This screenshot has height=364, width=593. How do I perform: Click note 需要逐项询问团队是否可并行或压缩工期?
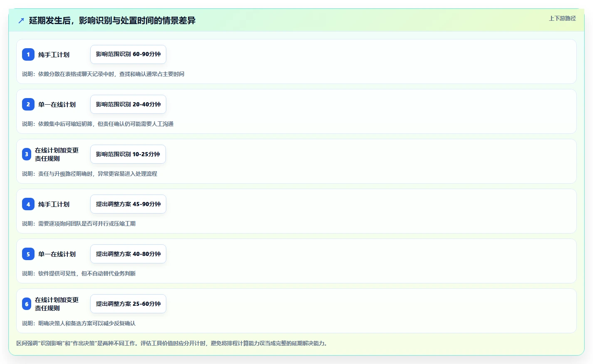click(x=79, y=224)
